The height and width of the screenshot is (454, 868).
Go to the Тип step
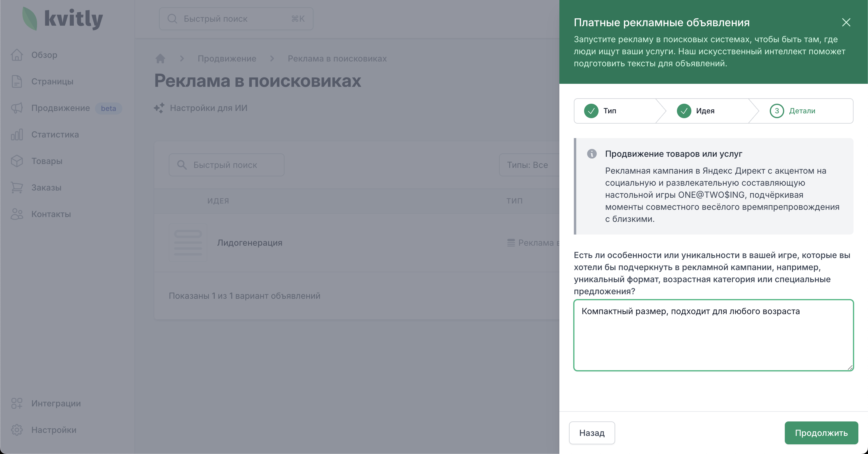point(609,111)
